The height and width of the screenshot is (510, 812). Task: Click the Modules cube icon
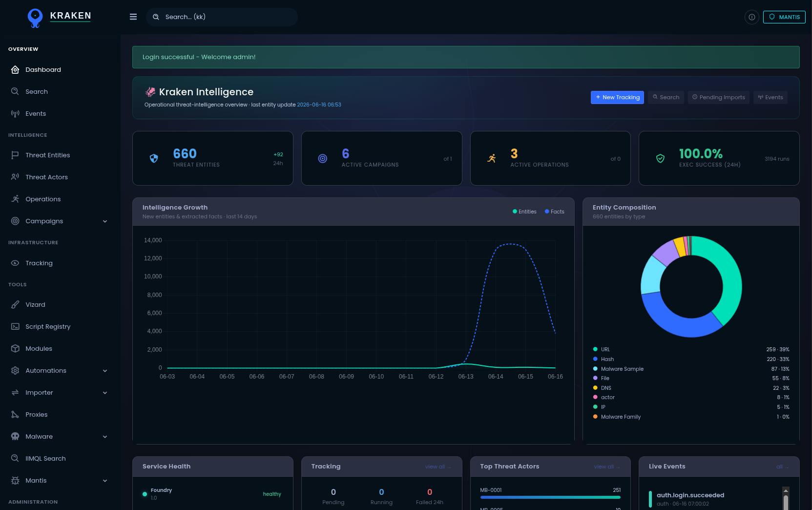[15, 349]
